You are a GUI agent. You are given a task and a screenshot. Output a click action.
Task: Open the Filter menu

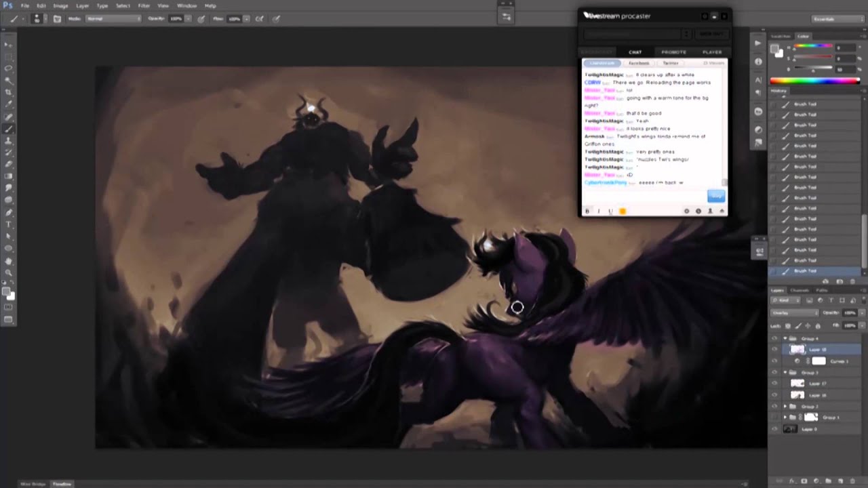(144, 5)
